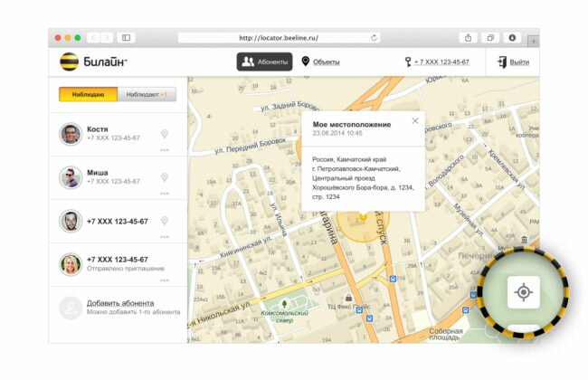Click the Отправлено приглашение status text

[126, 269]
